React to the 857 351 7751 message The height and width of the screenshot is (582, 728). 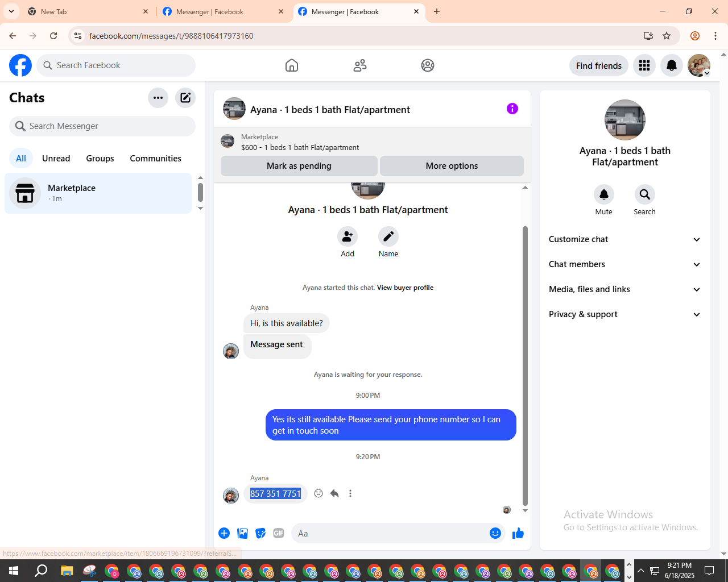(x=318, y=493)
